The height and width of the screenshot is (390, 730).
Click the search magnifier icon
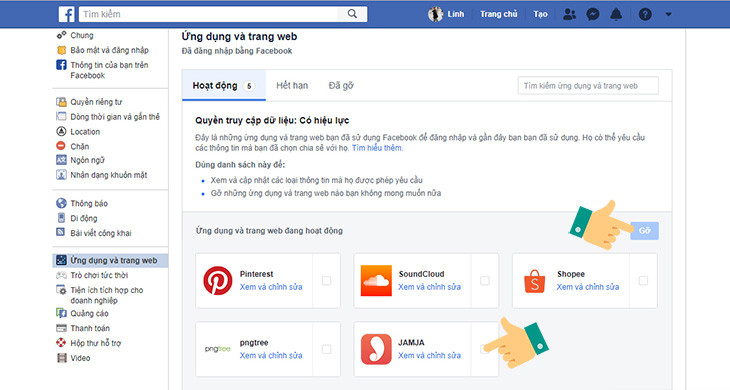352,14
